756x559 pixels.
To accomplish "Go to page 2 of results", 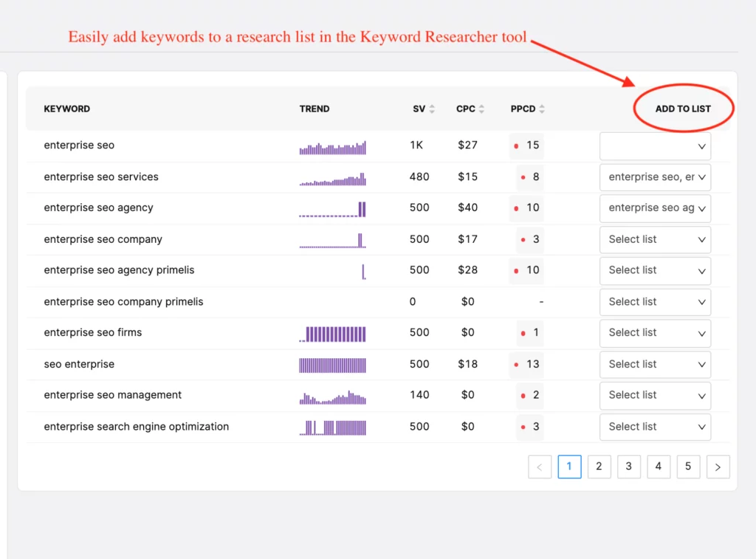I will [599, 467].
